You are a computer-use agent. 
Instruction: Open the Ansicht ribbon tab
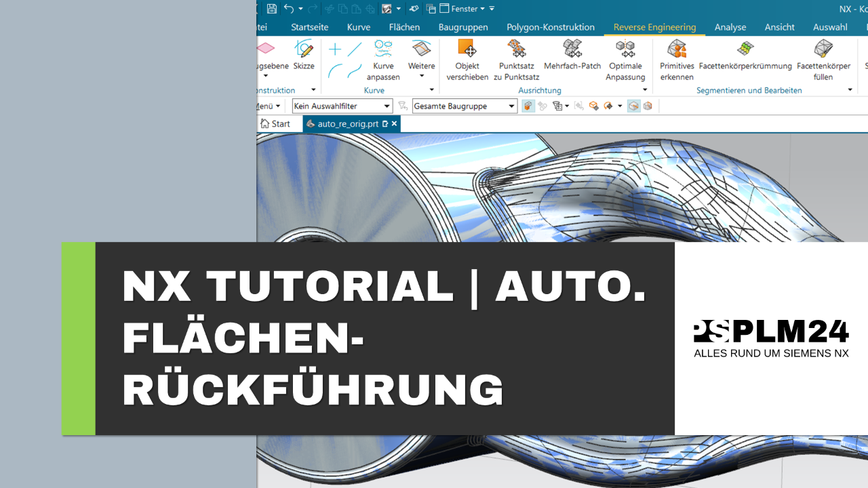click(x=779, y=27)
